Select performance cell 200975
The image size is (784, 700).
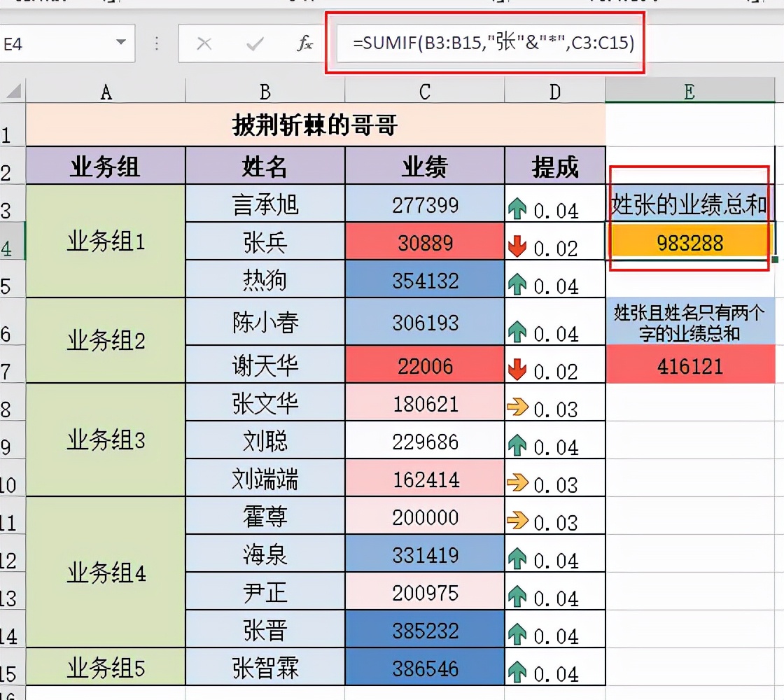pyautogui.click(x=424, y=591)
